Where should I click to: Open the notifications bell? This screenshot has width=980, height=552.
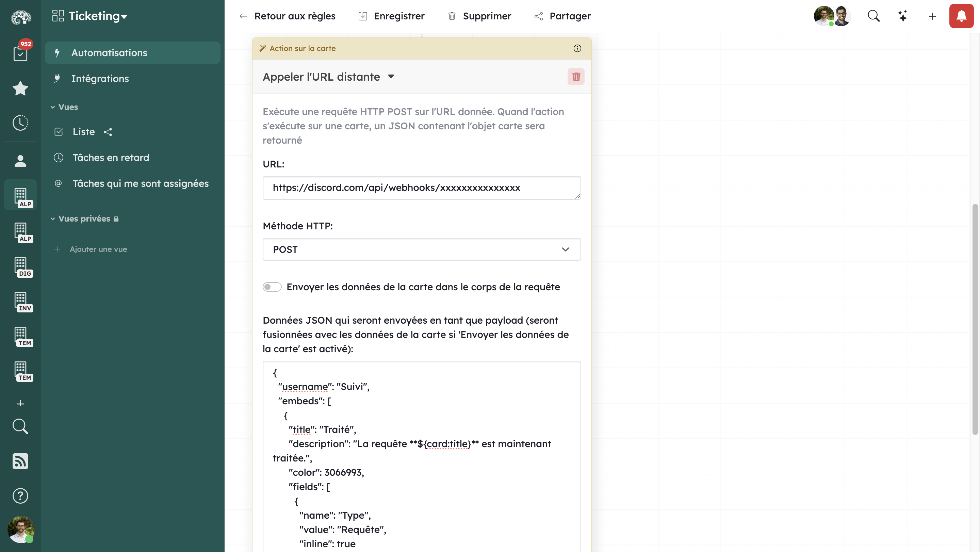961,16
